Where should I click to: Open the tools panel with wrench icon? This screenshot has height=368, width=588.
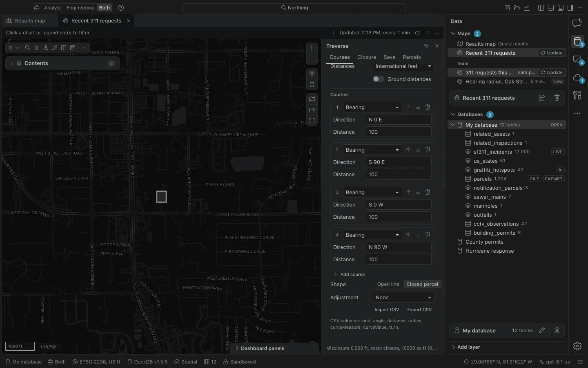click(577, 95)
